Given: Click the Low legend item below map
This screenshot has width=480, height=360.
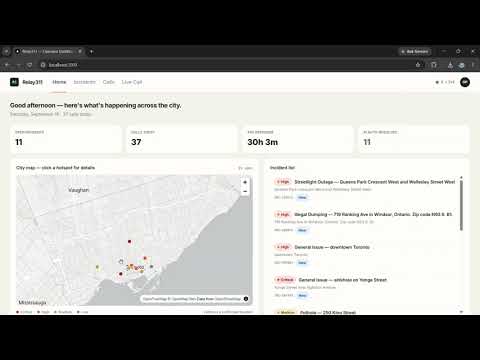Looking at the screenshot, I should point(83,312).
